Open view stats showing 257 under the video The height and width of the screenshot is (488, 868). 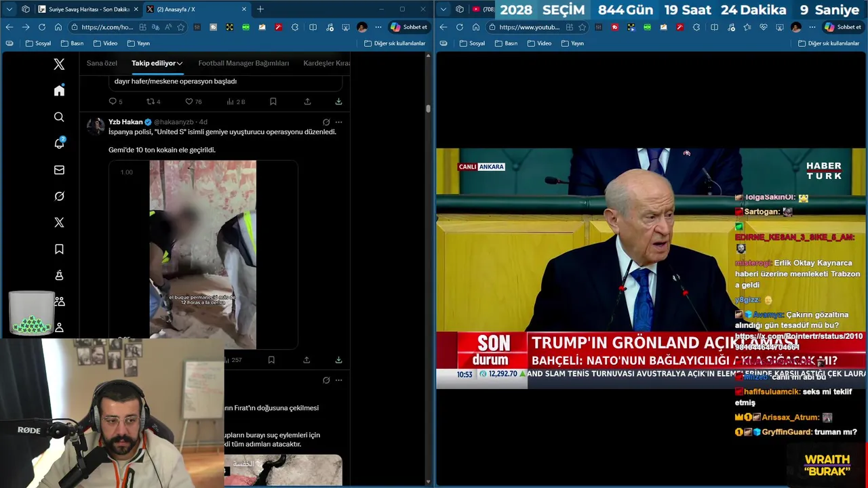232,360
